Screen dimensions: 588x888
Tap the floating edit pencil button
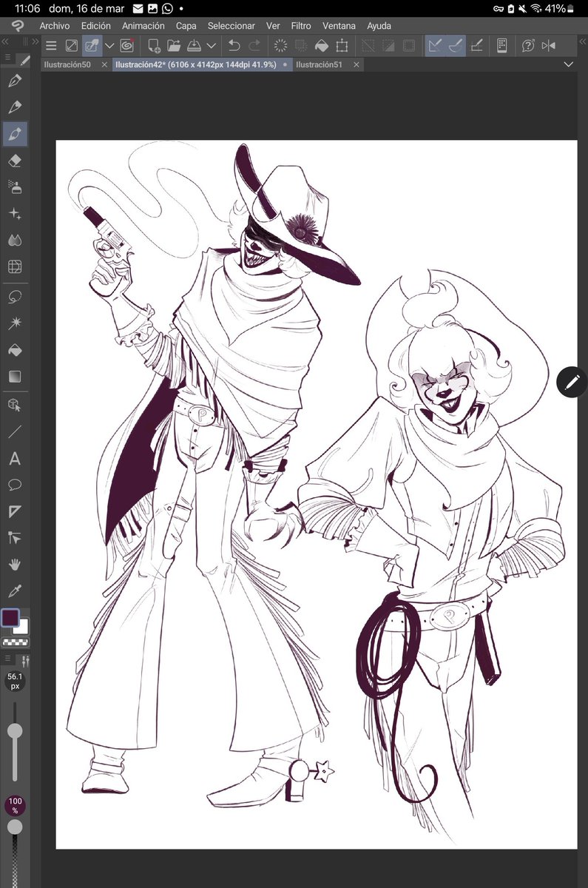click(x=572, y=382)
